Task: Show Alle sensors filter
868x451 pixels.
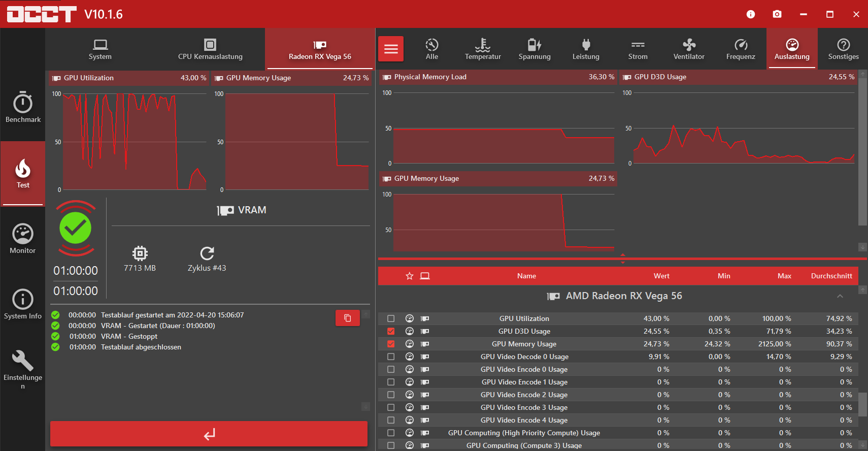Action: (x=432, y=49)
